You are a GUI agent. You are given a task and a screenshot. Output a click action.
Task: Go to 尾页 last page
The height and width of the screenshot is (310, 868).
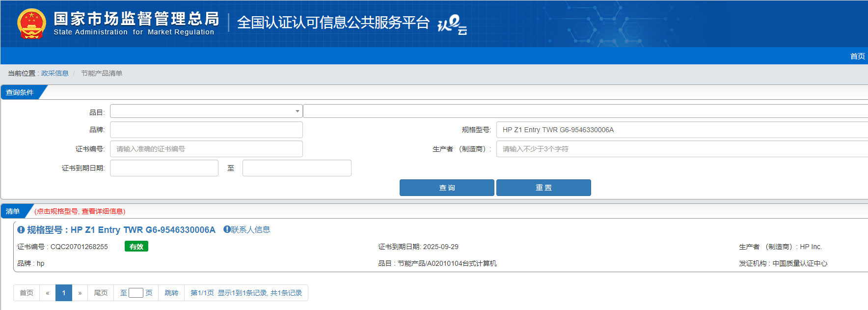pos(101,293)
